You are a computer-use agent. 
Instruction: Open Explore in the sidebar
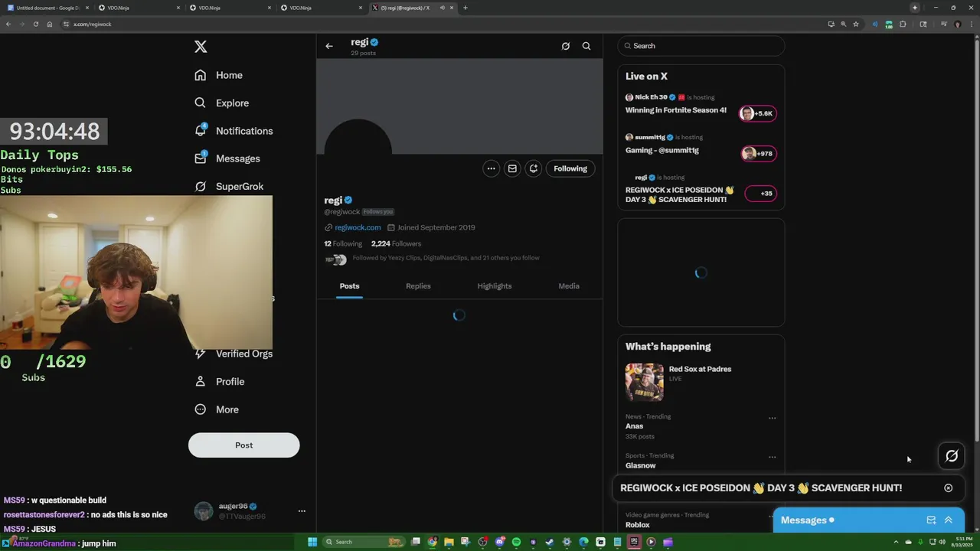pos(222,103)
